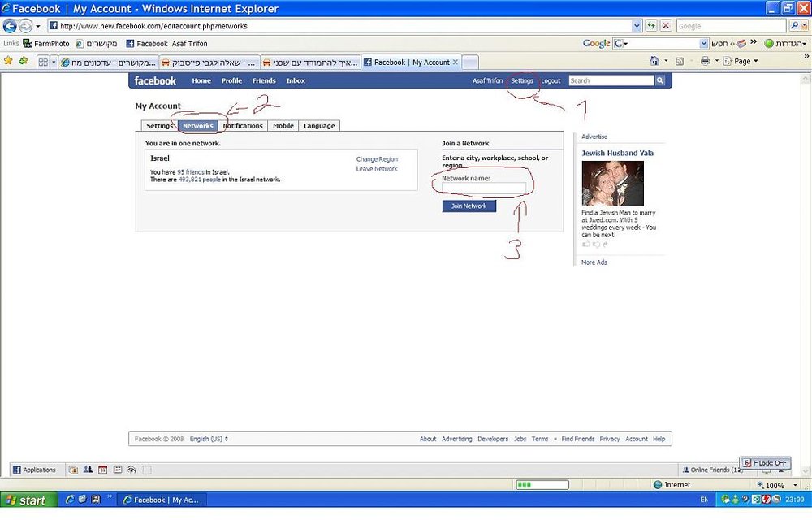Click the red Stop loading button

click(666, 25)
